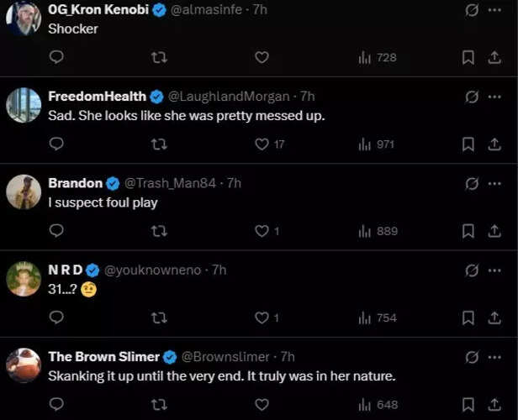Like FreedomHealth's tweet
Image resolution: width=518 pixels, height=420 pixels.
pyautogui.click(x=262, y=144)
